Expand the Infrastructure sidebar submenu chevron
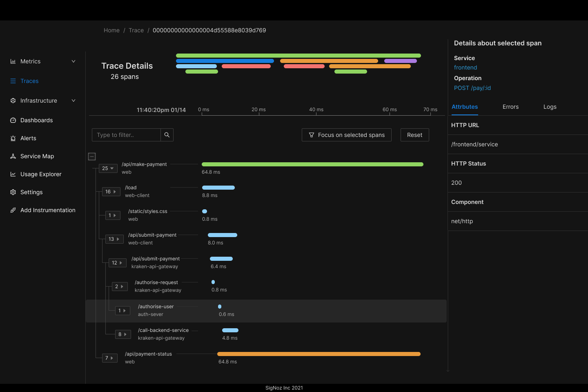The height and width of the screenshot is (392, 588). pos(73,101)
